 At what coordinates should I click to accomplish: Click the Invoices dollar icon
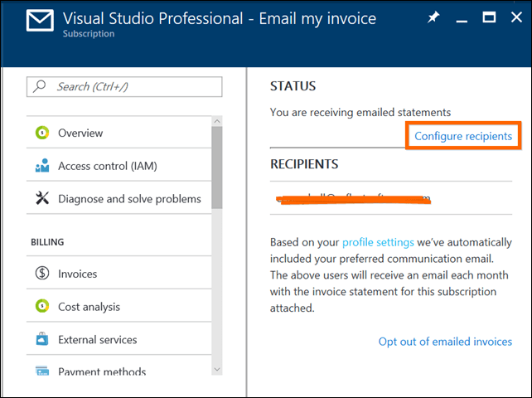[x=41, y=274]
